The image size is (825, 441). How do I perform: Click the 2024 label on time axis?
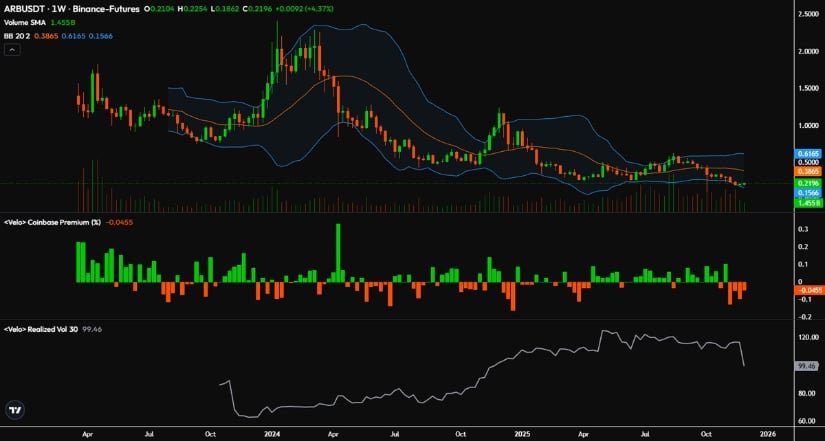[x=273, y=436]
